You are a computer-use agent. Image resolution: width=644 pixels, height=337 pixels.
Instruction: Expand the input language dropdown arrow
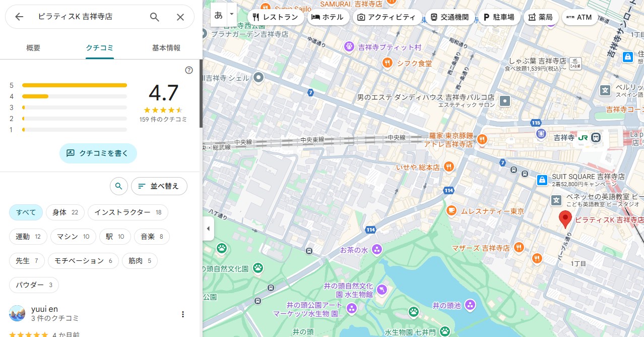[x=231, y=15]
